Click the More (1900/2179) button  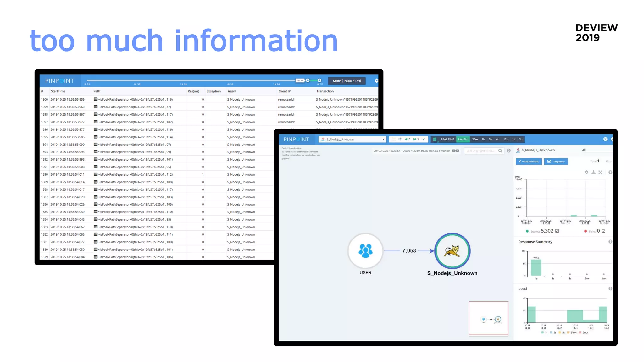[347, 81]
